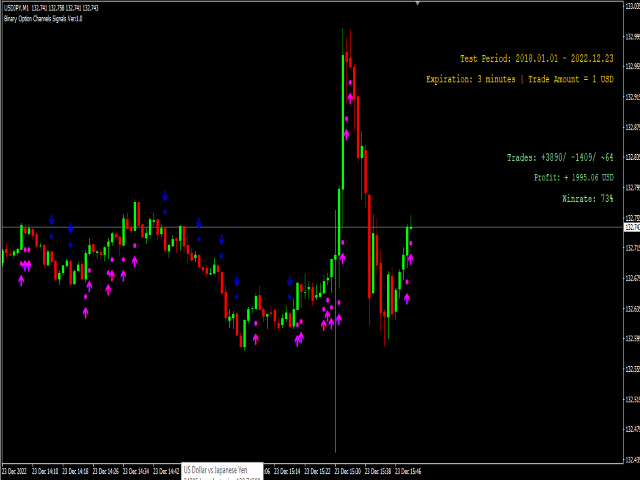Click the 132.59 price scale label

coord(633,338)
